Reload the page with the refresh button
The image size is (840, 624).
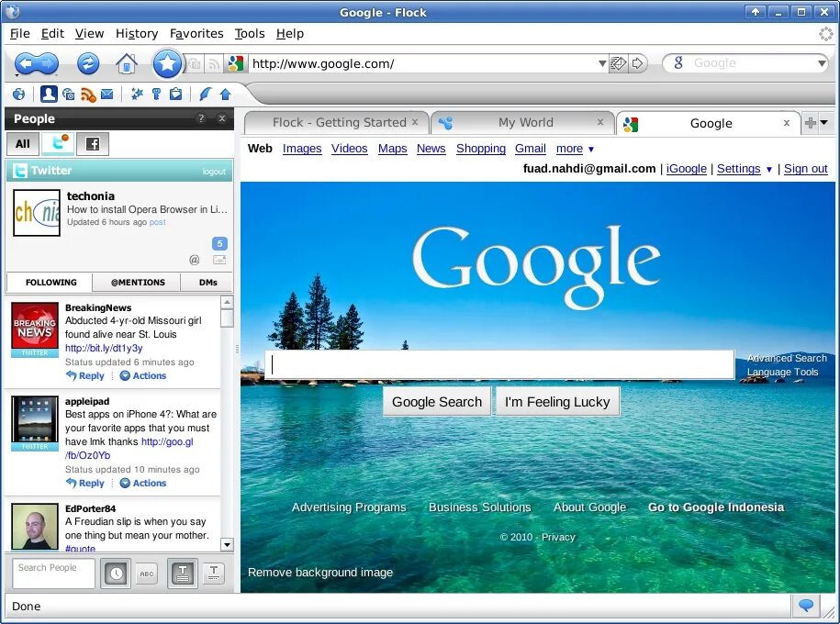click(x=88, y=63)
